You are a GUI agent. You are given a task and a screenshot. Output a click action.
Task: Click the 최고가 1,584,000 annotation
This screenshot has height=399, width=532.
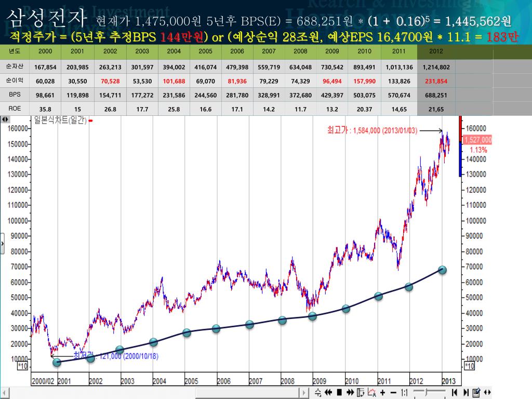(x=372, y=130)
